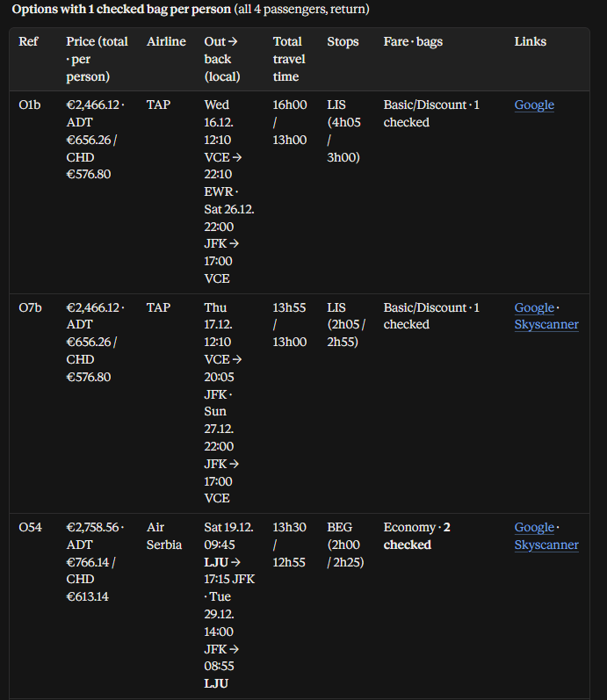Click the €2,758.56 price in the O54 row

[92, 527]
